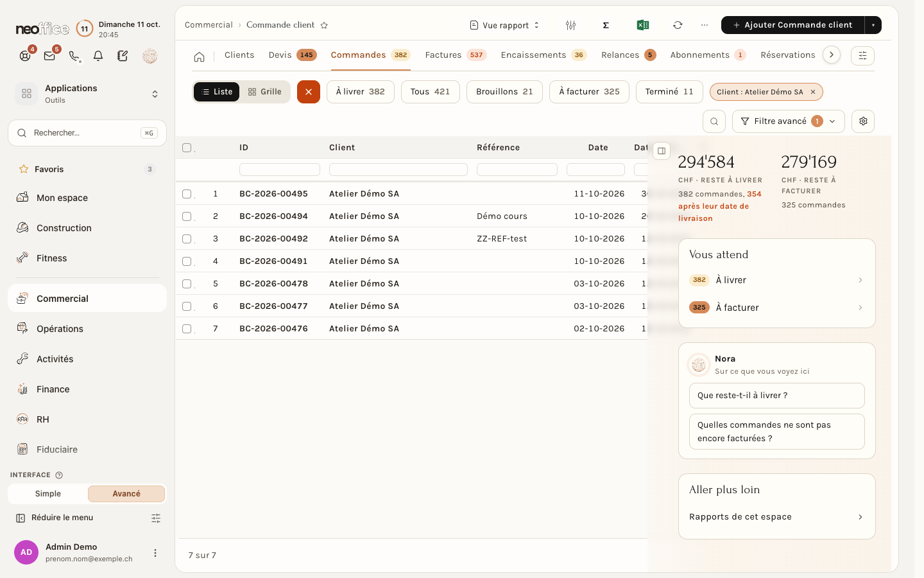The height and width of the screenshot is (578, 924).
Task: Open Admin Demo user menu dots
Action: pyautogui.click(x=155, y=553)
